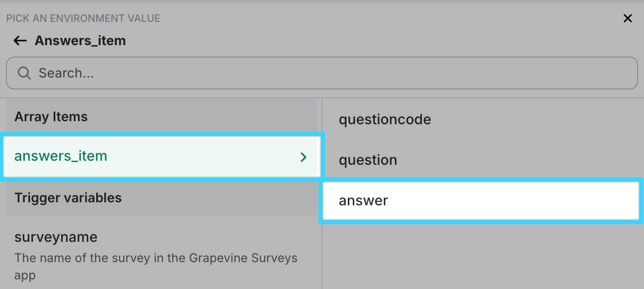The width and height of the screenshot is (644, 289).
Task: Click the Answers_item title beside back arrow
Action: click(80, 41)
